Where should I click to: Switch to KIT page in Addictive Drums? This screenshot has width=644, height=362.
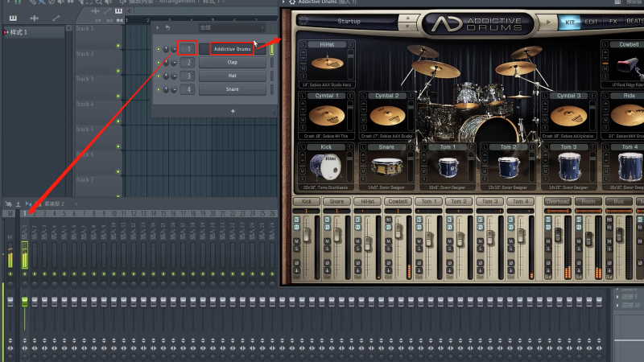570,22
